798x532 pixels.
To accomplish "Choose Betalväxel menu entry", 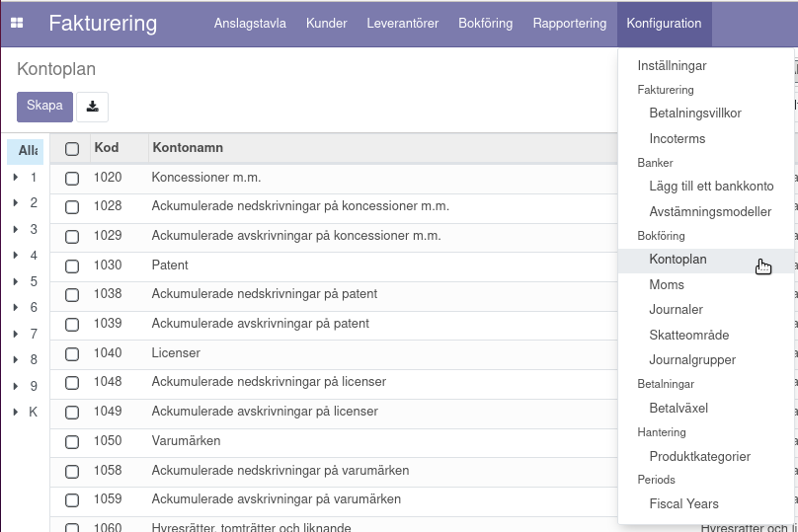I will [678, 408].
